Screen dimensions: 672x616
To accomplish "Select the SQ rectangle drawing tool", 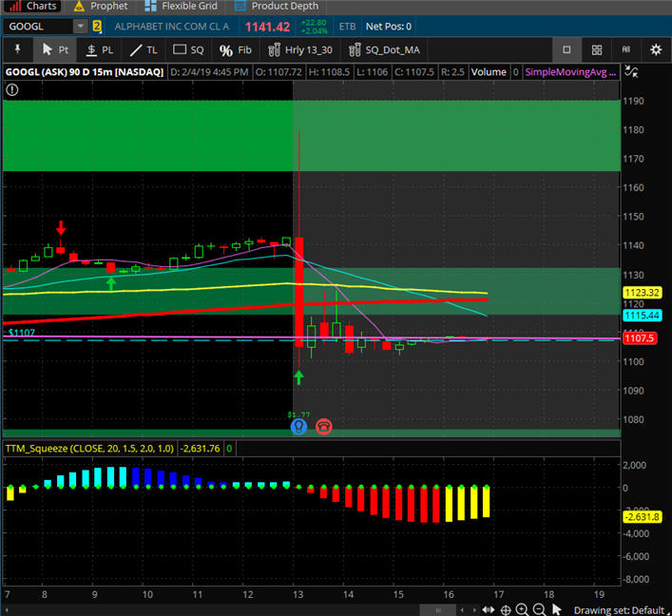I will [x=187, y=49].
